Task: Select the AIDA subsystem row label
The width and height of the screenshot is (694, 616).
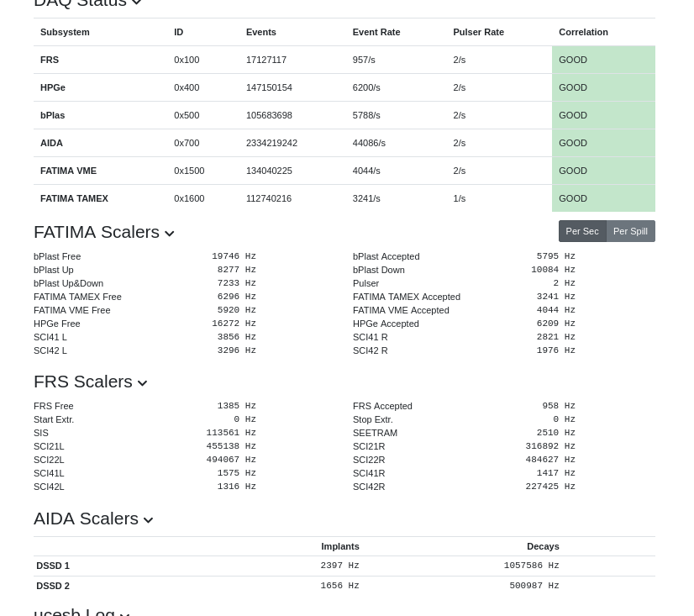Action: pos(51,143)
